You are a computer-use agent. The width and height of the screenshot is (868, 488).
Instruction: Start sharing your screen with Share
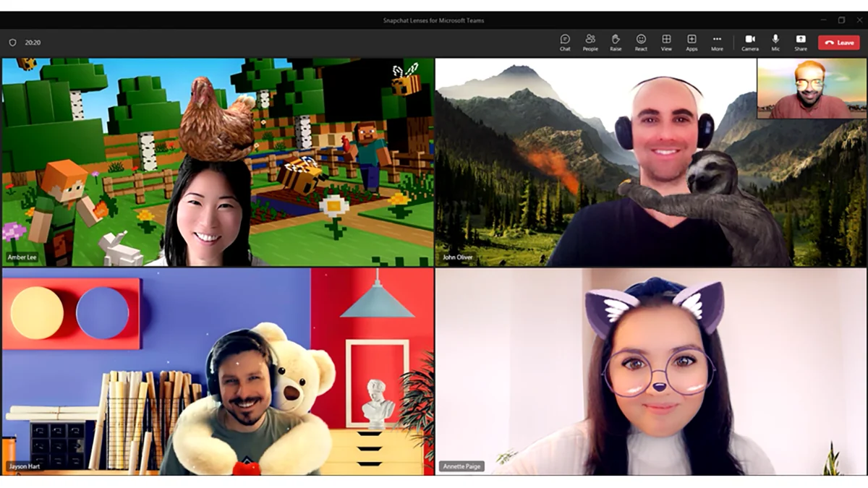pos(801,42)
